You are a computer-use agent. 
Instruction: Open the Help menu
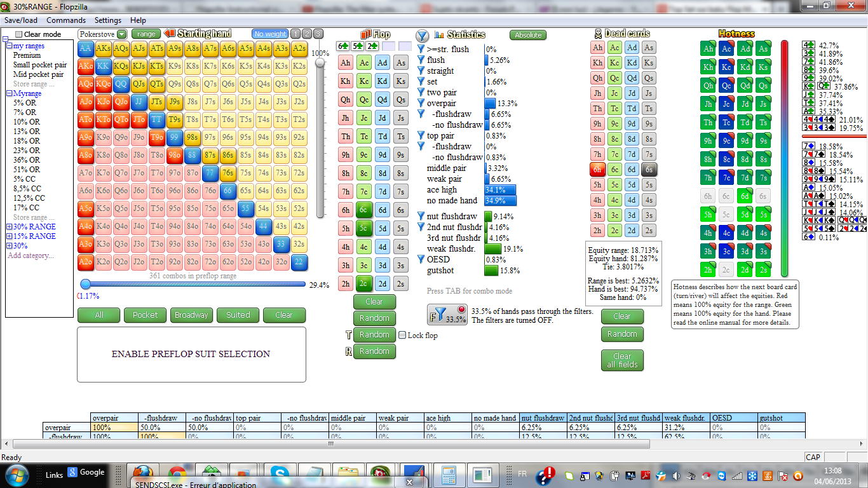click(x=138, y=20)
